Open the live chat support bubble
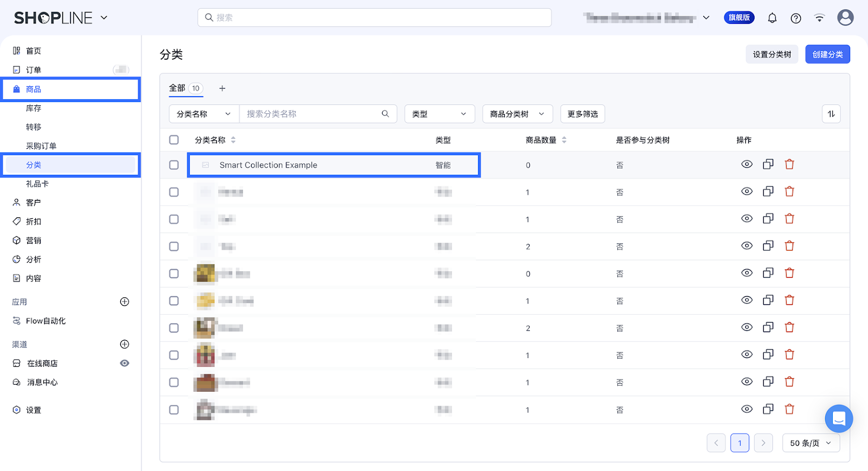Viewport: 868px width, 471px height. coord(839,418)
